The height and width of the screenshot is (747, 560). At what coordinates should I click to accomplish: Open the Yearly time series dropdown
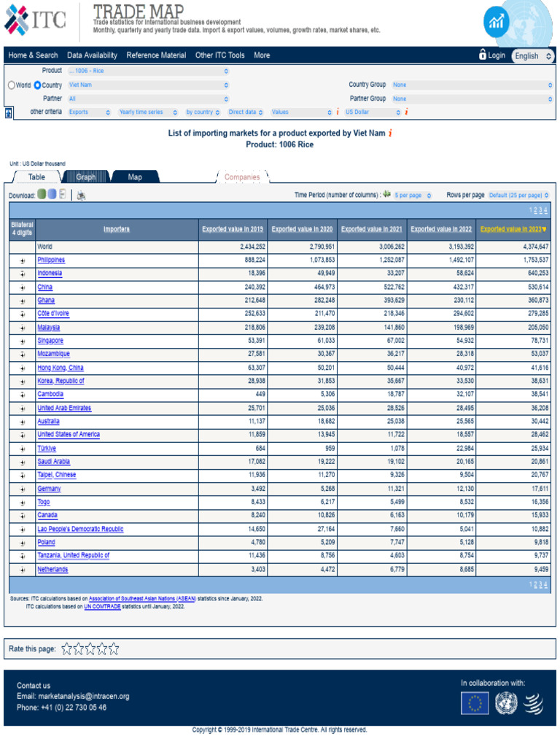coord(148,112)
